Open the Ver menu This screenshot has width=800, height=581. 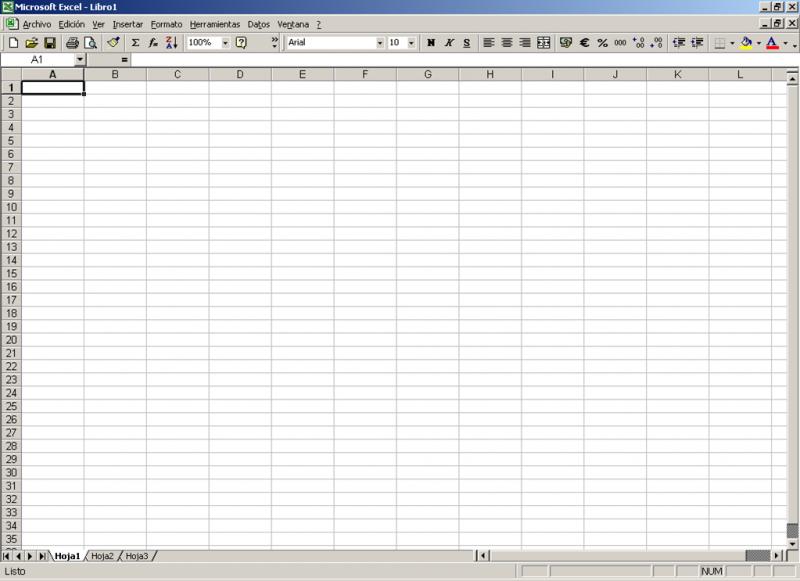98,24
